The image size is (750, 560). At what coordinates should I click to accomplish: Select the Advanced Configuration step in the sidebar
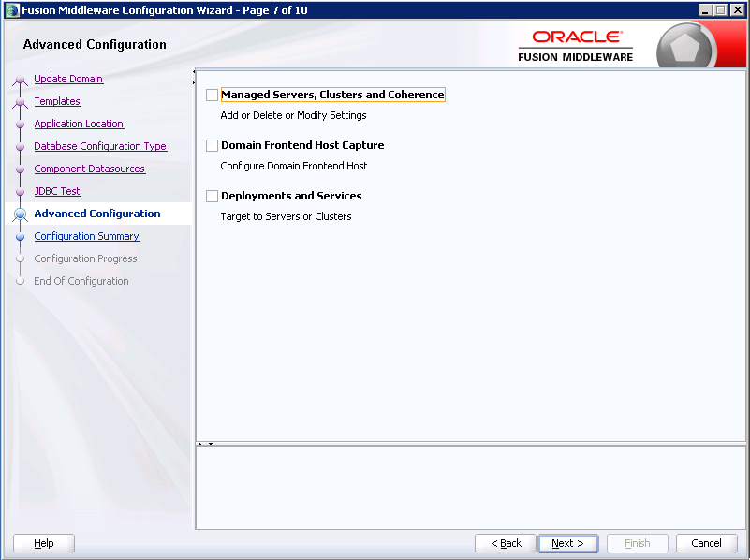[x=97, y=214]
